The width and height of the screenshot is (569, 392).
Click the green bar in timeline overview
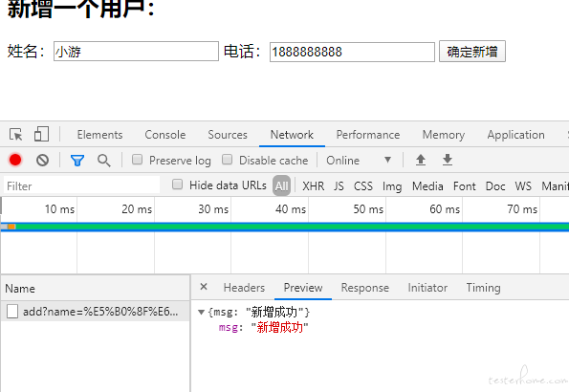tap(291, 227)
